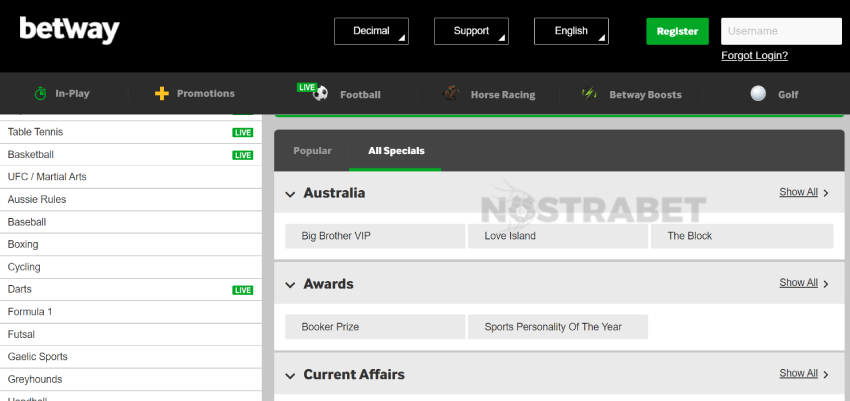Click Show All for Australia
Screen dimensions: 850x401
coord(799,192)
